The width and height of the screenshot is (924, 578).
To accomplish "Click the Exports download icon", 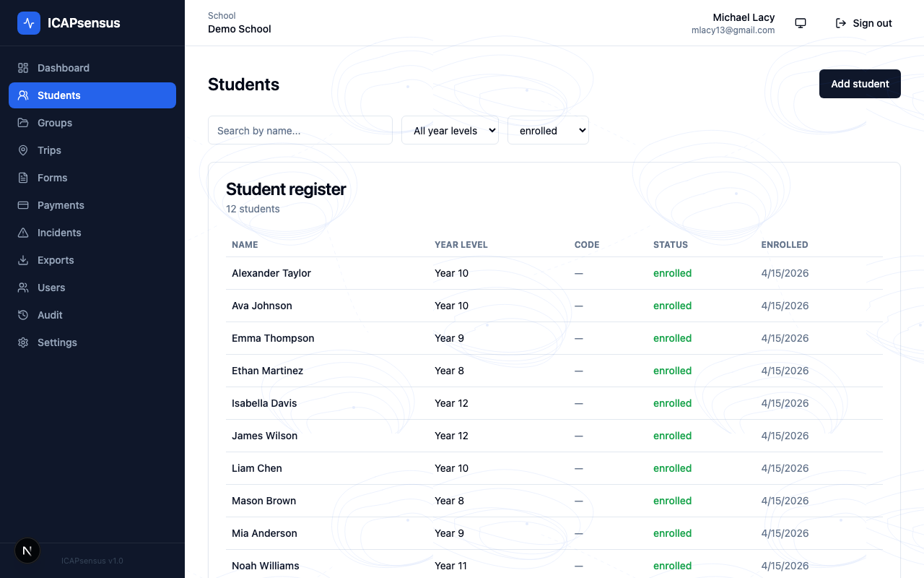I will pos(23,259).
